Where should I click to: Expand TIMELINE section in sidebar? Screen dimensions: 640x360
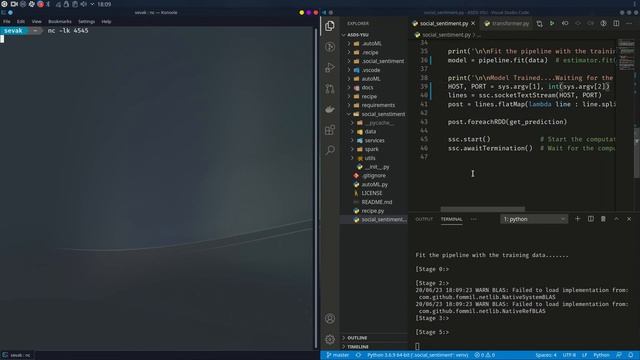coord(373,347)
